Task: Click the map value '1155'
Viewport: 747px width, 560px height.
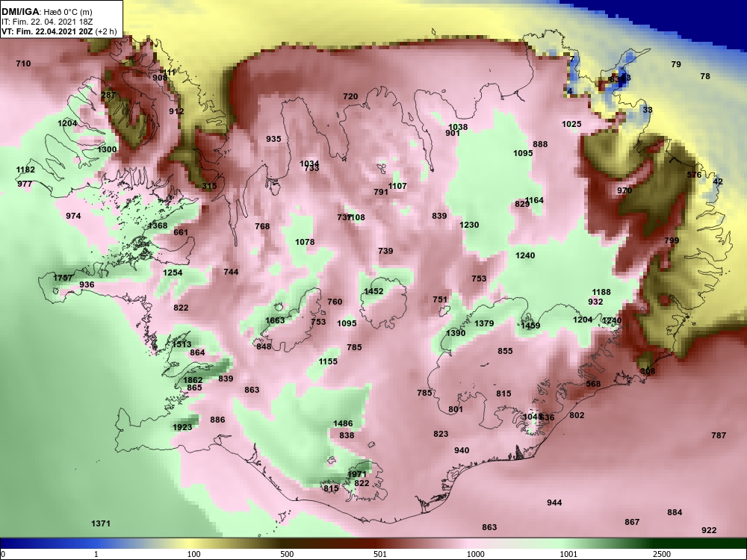Action: (328, 362)
